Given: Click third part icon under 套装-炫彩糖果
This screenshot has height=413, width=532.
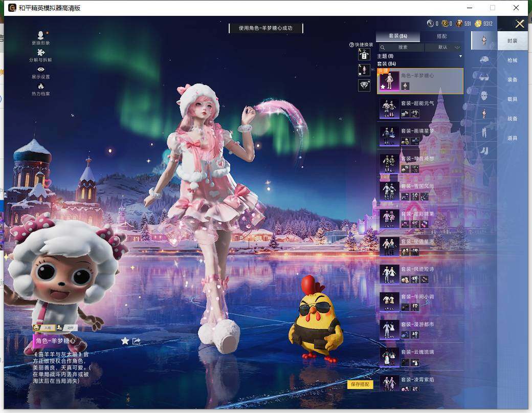Looking at the screenshot, I should click(x=425, y=224).
